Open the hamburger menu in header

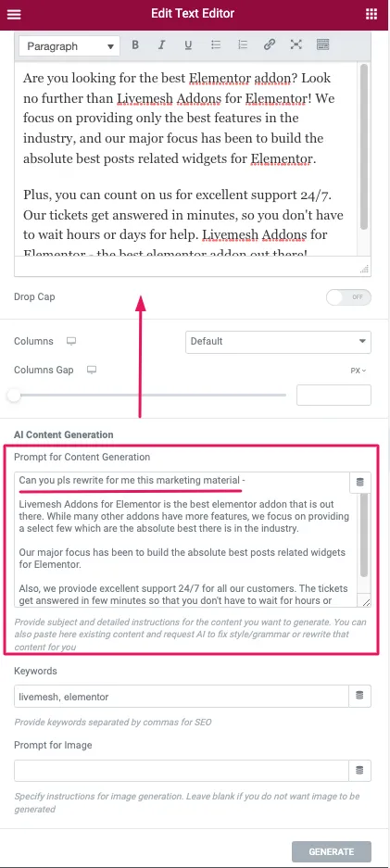[x=13, y=14]
